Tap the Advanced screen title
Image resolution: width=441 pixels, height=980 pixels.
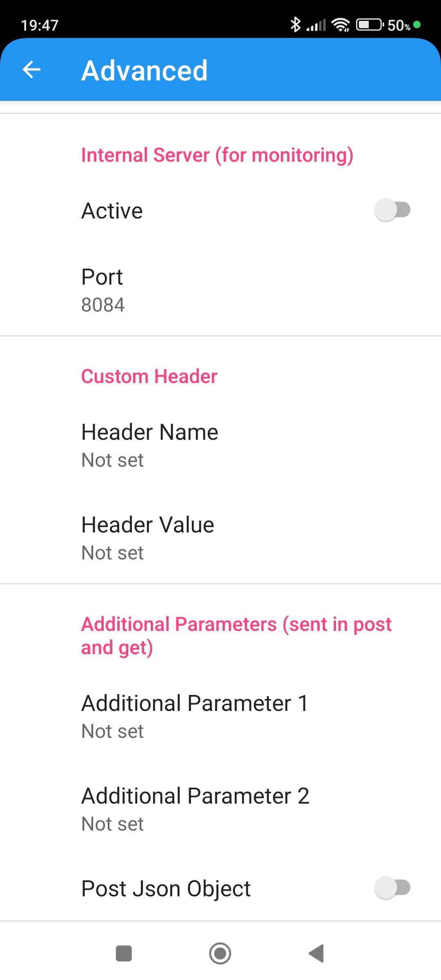tap(145, 70)
